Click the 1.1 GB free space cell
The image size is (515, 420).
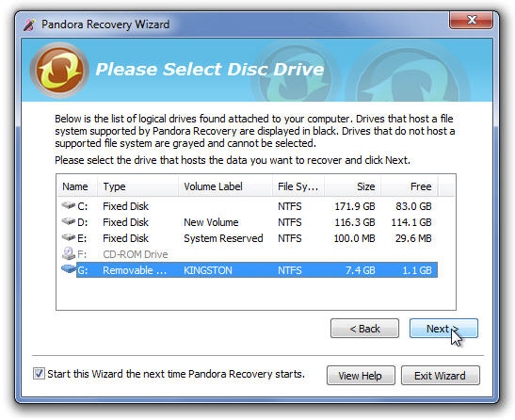click(417, 270)
